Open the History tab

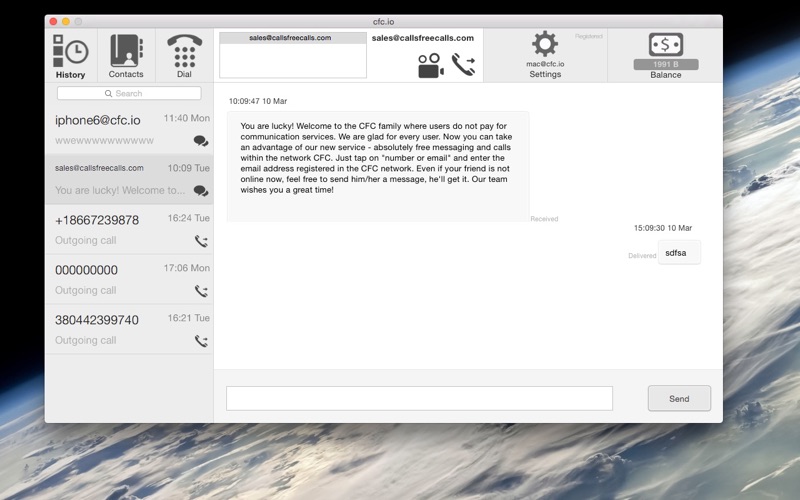tap(70, 55)
